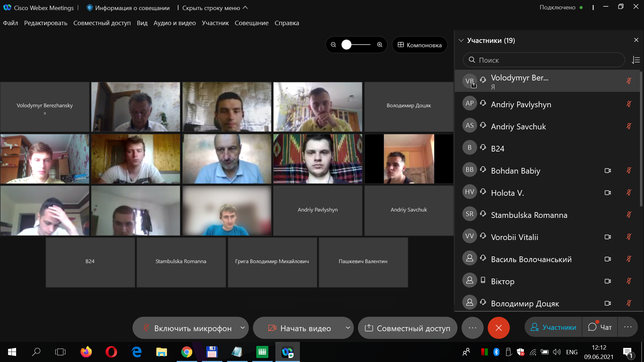644x362 pixels.
Task: Open the Совещание menu
Action: tap(252, 23)
